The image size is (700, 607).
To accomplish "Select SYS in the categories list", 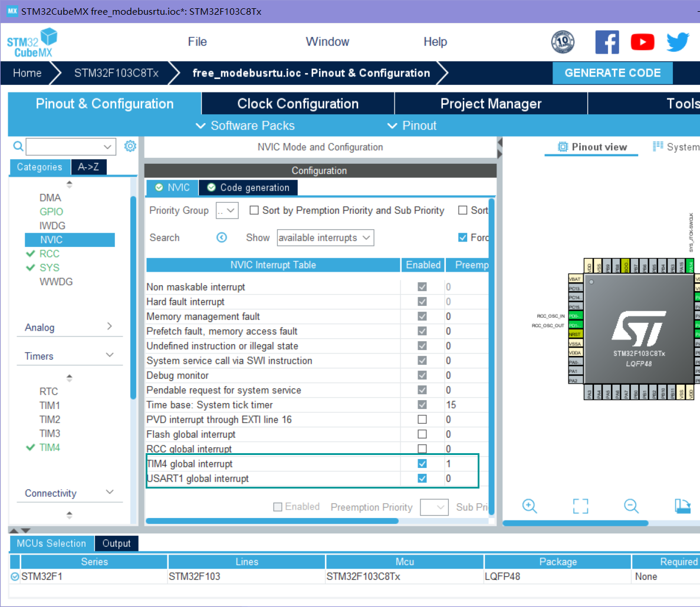I will tap(50, 268).
